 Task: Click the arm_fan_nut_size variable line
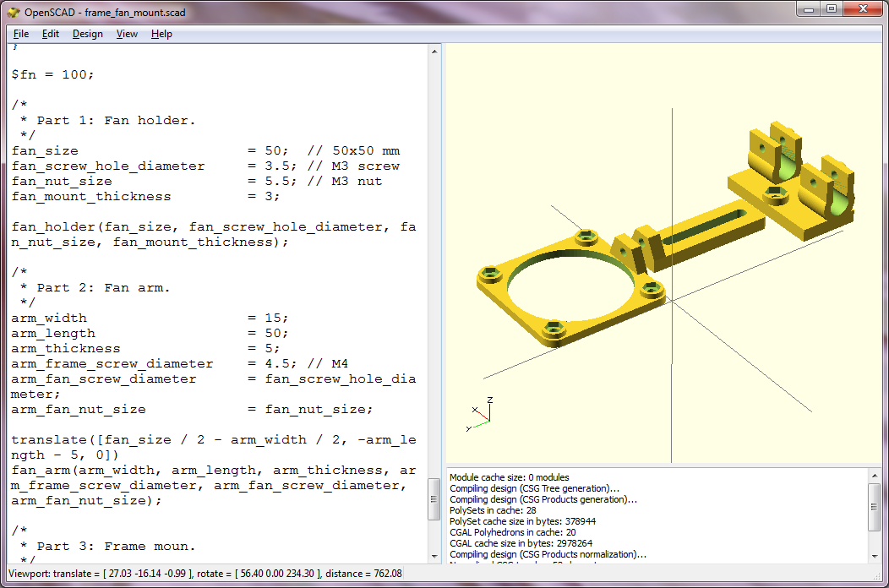coord(192,410)
